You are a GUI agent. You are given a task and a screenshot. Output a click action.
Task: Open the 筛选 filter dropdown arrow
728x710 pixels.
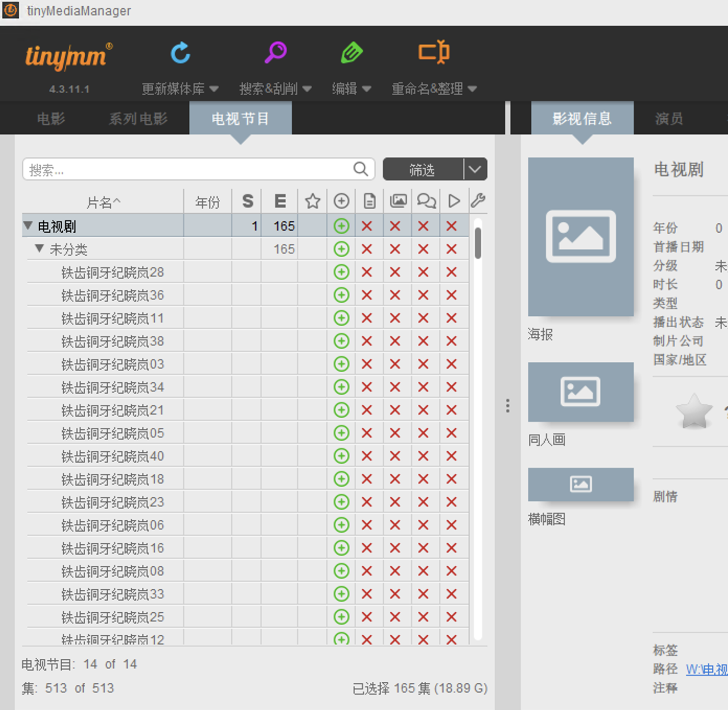pos(475,169)
